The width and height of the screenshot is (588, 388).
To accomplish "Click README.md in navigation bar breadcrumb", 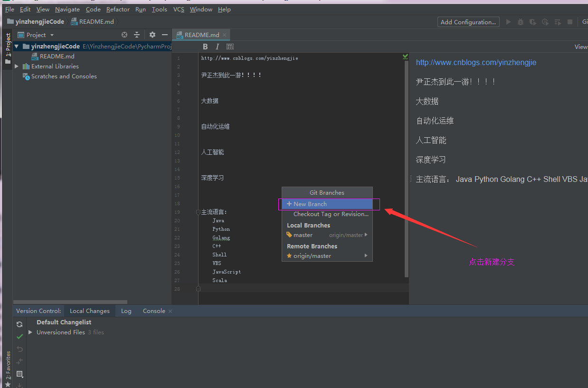I will 97,22.
